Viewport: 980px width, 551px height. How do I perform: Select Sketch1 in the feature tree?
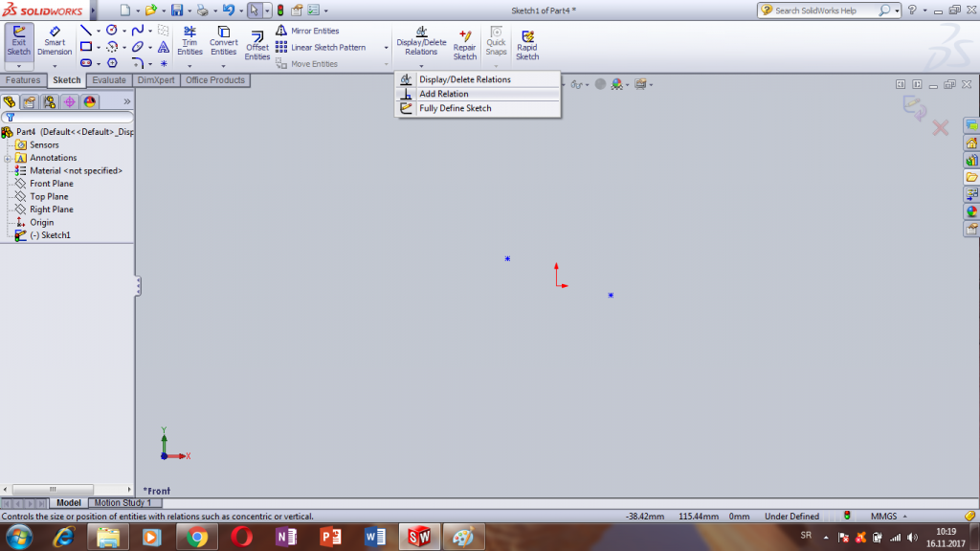(x=50, y=235)
